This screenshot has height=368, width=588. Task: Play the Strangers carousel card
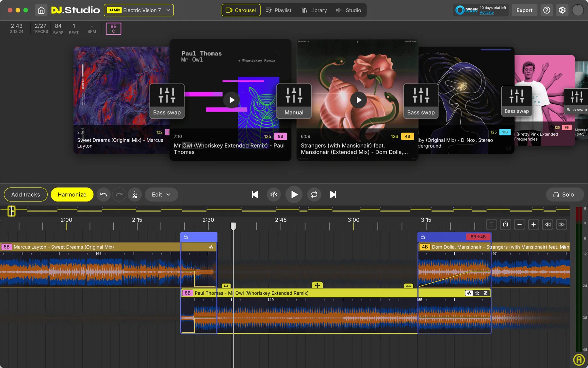pos(359,100)
